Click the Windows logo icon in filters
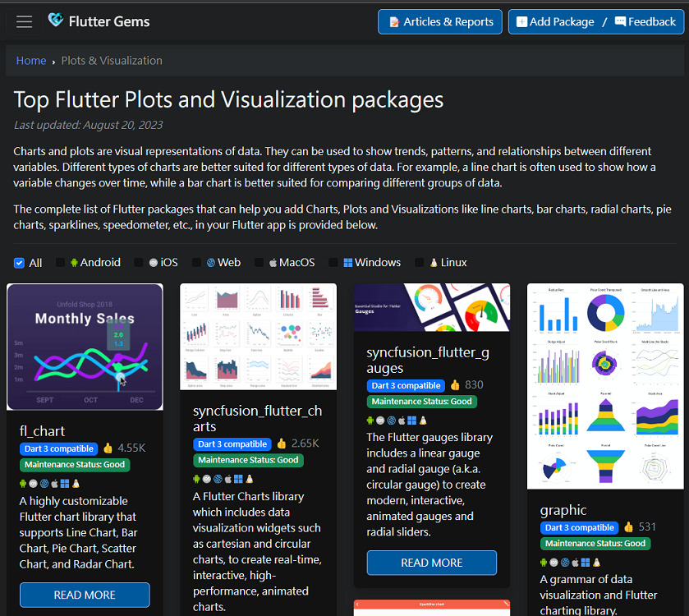This screenshot has height=616, width=689. (x=348, y=263)
